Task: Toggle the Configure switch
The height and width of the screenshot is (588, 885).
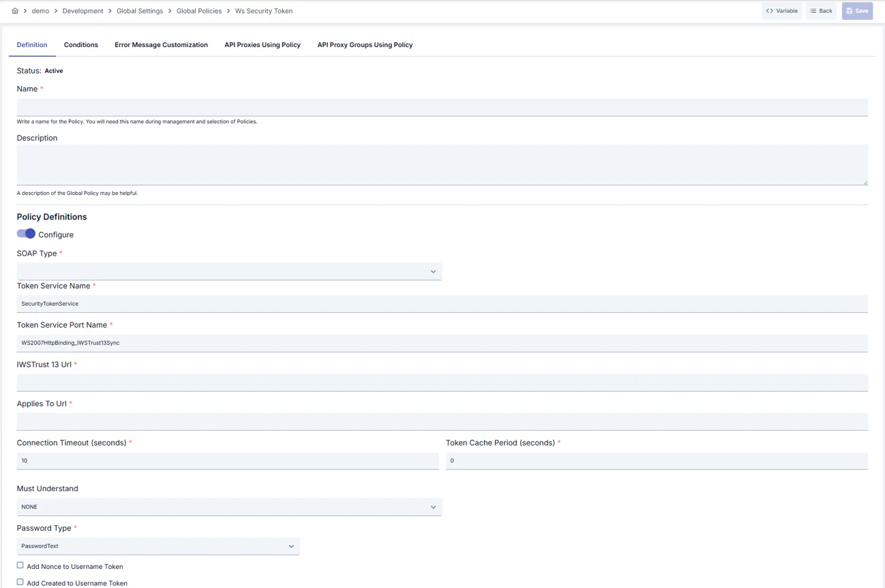Action: (26, 234)
